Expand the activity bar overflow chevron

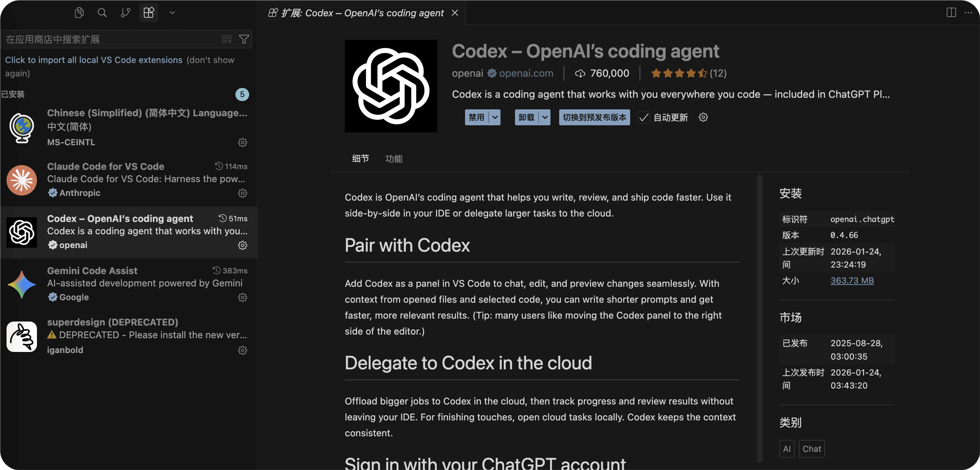[172, 13]
